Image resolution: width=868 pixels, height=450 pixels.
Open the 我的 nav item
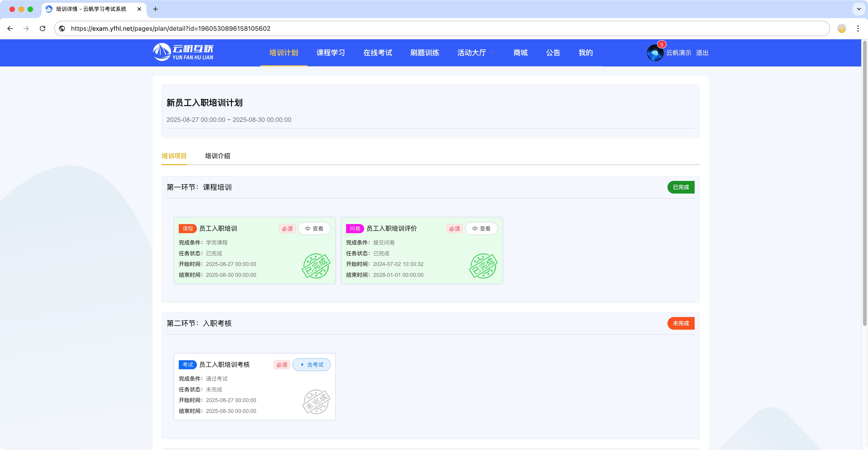(586, 53)
